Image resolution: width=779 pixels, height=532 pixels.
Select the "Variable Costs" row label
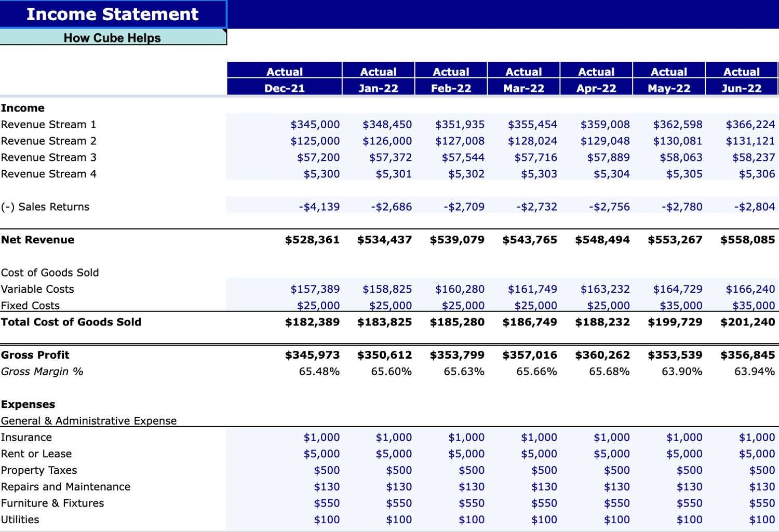pos(37,289)
